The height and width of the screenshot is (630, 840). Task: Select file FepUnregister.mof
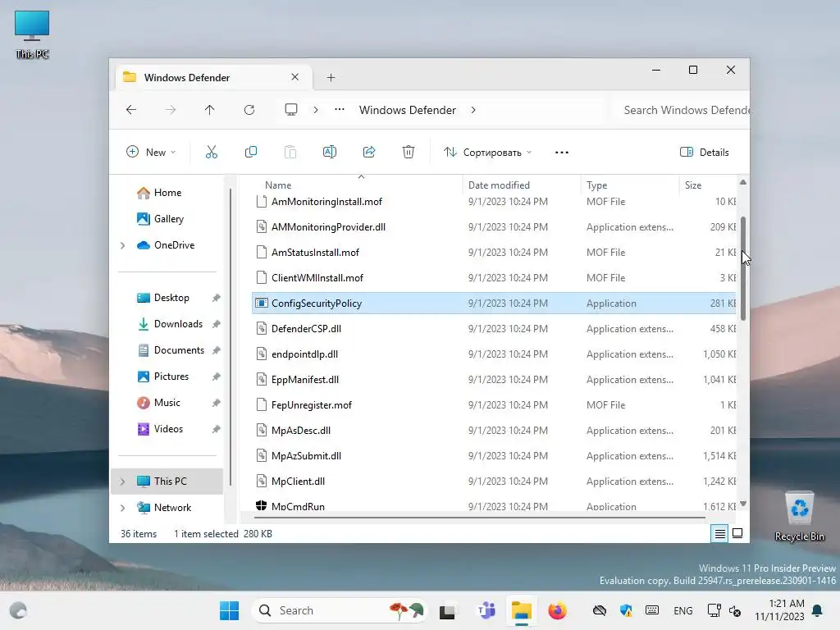(x=311, y=405)
